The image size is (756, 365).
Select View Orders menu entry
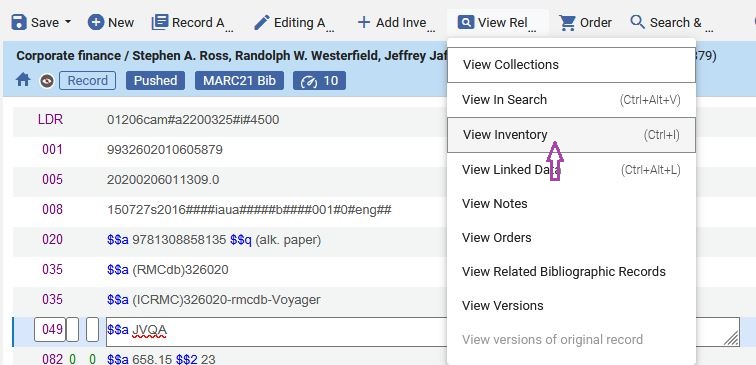tap(571, 238)
